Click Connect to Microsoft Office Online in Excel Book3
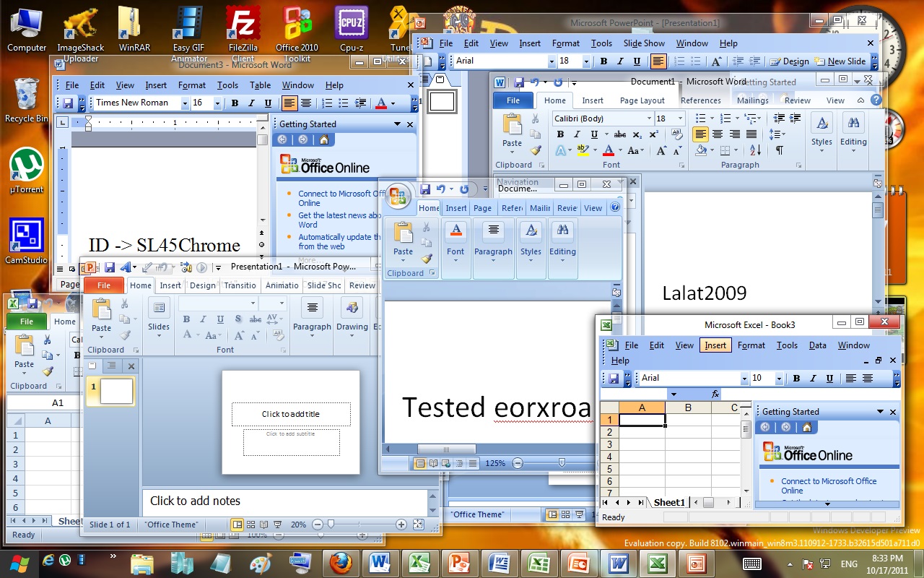Image resolution: width=924 pixels, height=578 pixels. click(829, 486)
